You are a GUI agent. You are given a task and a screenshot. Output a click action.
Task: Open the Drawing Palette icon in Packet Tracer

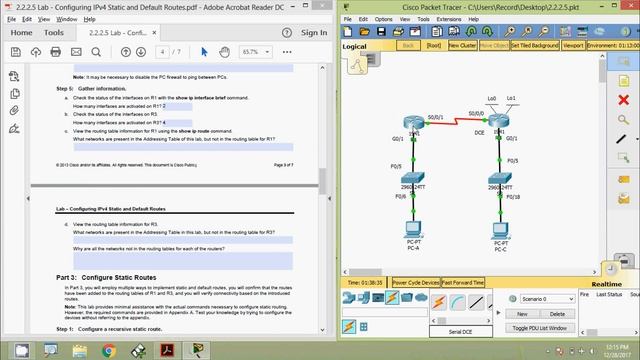coord(565,31)
